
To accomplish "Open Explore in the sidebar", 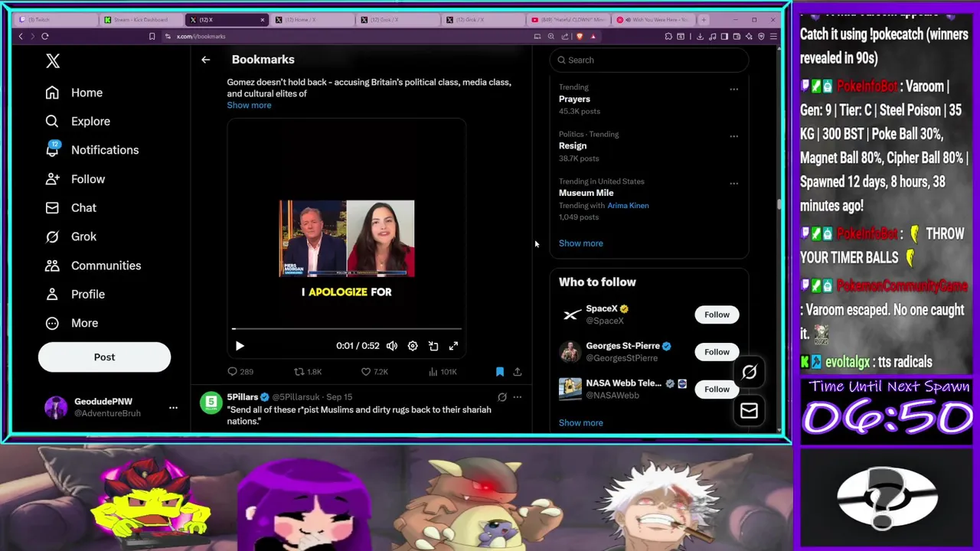I will [77, 121].
